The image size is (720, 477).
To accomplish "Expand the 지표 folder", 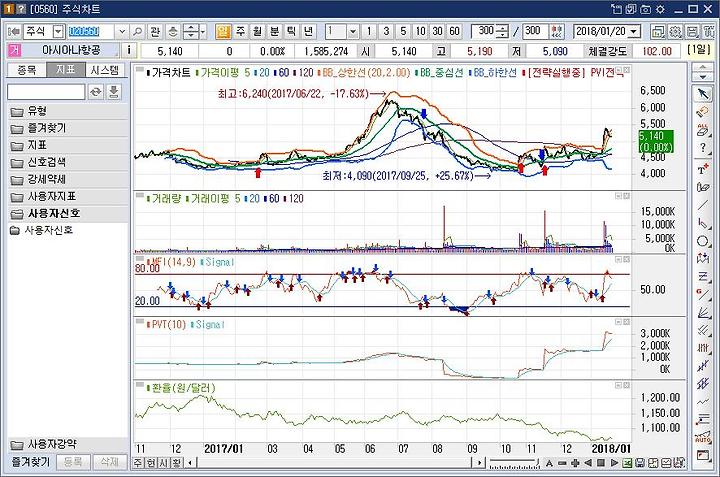I will click(68, 145).
